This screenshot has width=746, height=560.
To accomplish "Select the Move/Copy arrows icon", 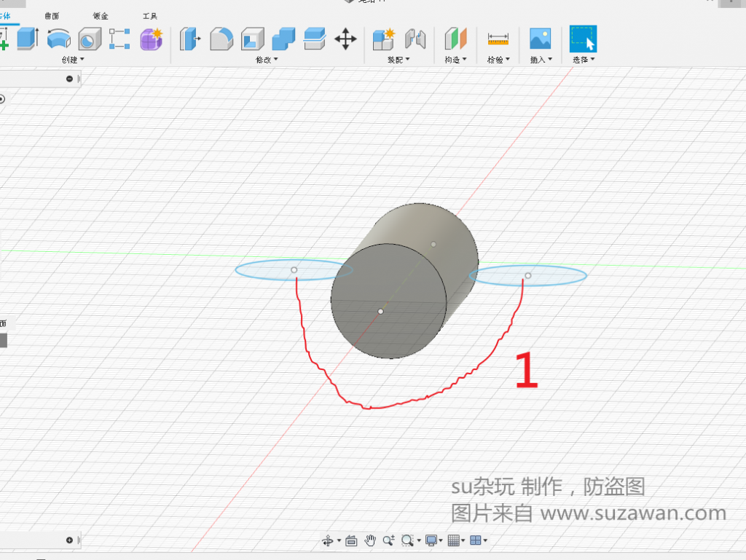I will [x=345, y=39].
